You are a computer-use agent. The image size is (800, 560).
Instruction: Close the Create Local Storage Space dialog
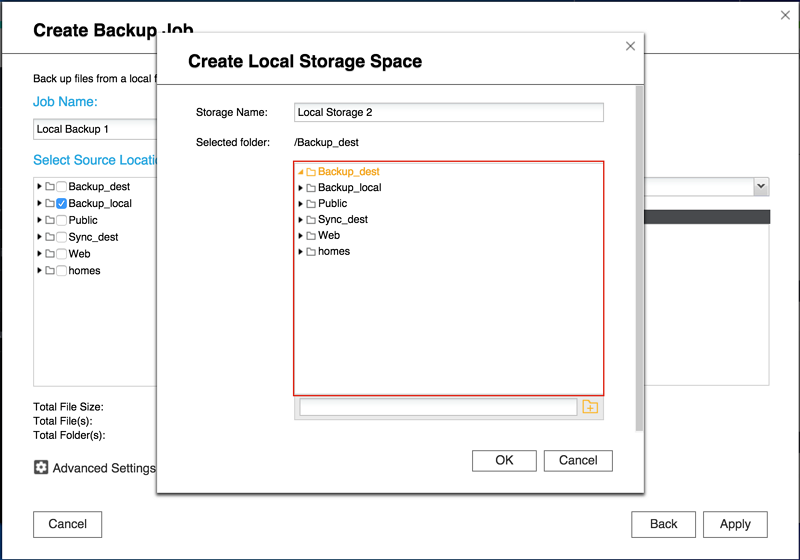pyautogui.click(x=630, y=46)
